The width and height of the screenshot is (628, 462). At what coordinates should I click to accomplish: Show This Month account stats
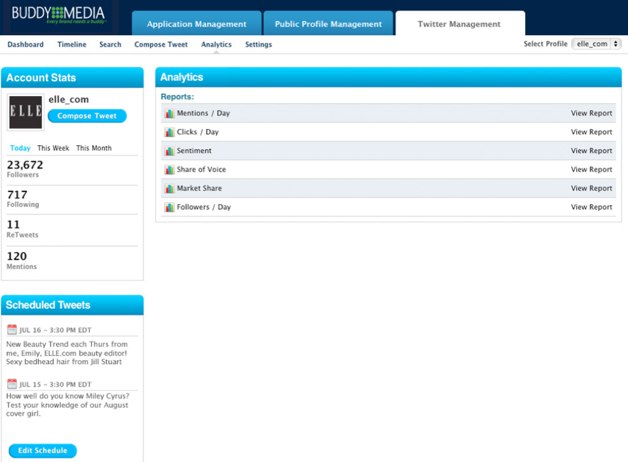[x=94, y=148]
